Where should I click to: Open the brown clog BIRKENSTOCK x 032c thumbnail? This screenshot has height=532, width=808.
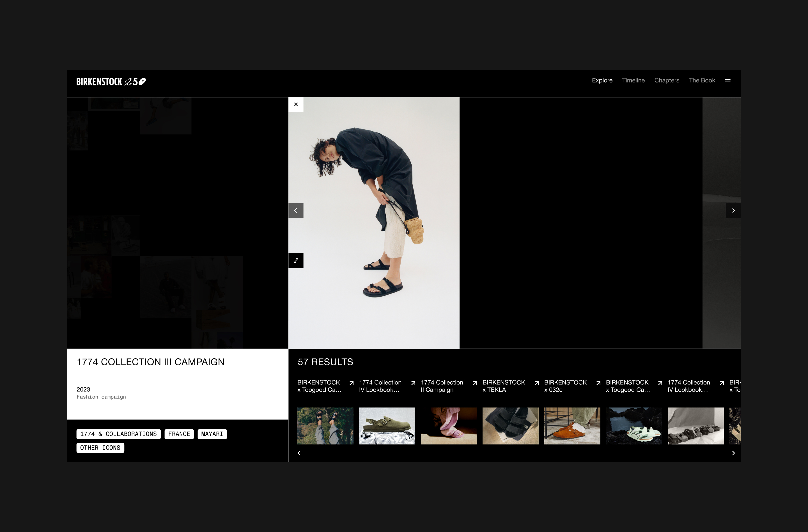[x=572, y=426]
